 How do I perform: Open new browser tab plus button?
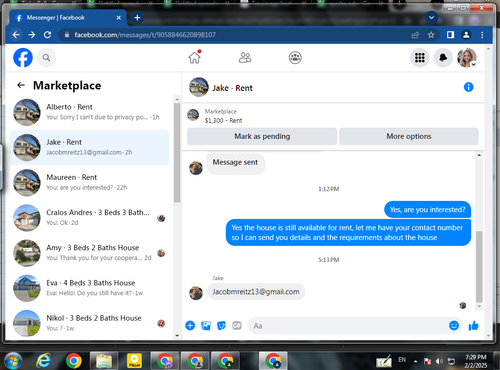pos(137,18)
